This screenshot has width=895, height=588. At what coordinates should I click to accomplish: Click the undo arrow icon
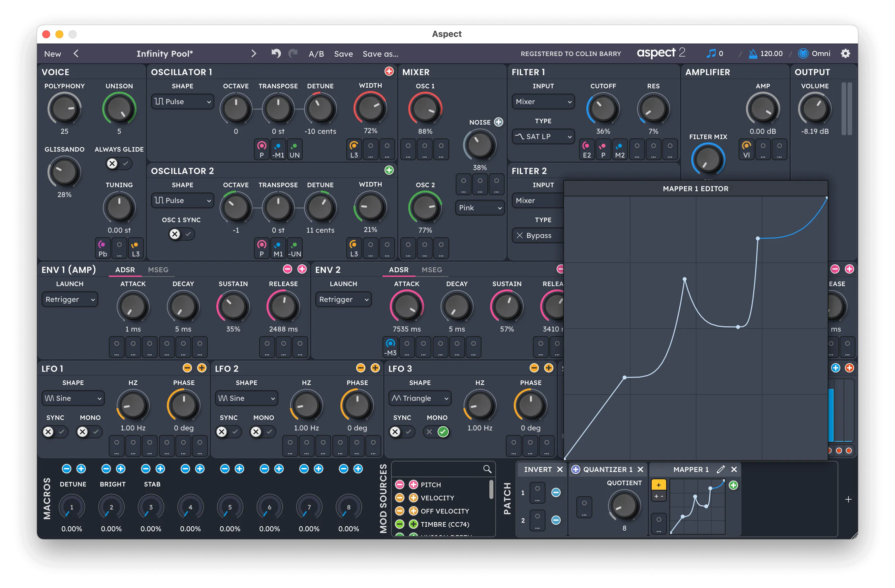coord(276,53)
